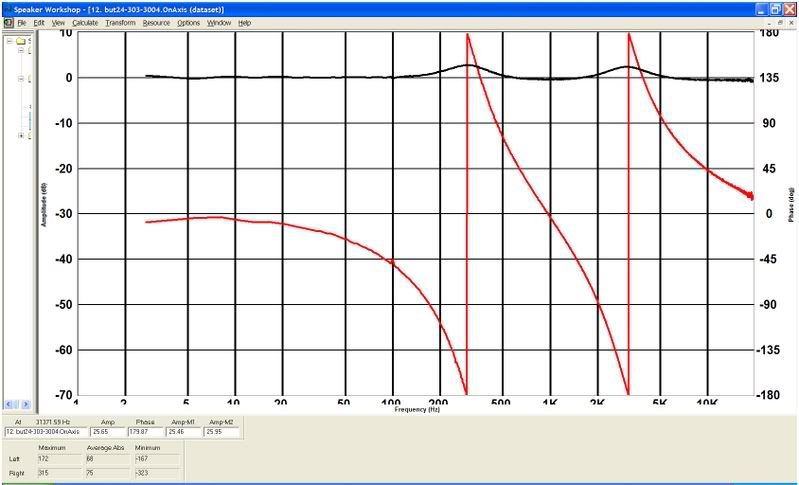Collapse the root folder tree node

9,41
